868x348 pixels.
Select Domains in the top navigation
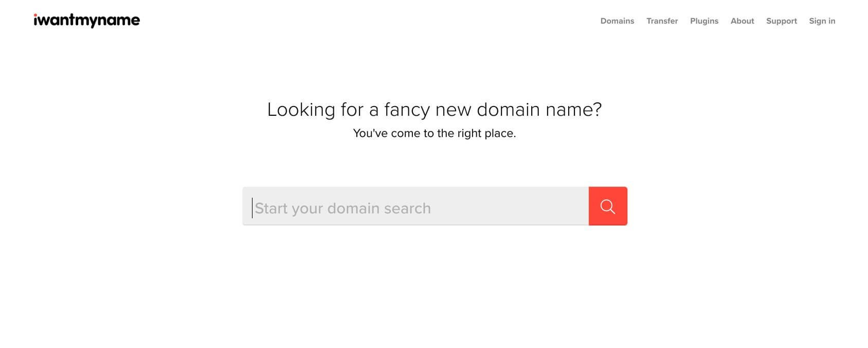[x=617, y=21]
